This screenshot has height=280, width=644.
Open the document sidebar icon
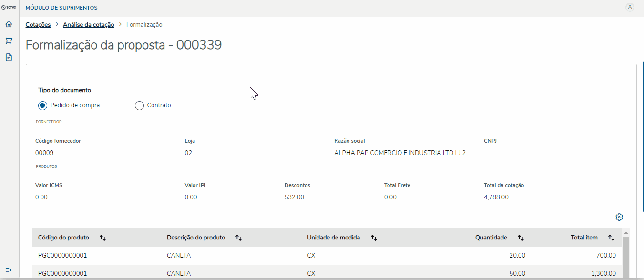point(9,57)
